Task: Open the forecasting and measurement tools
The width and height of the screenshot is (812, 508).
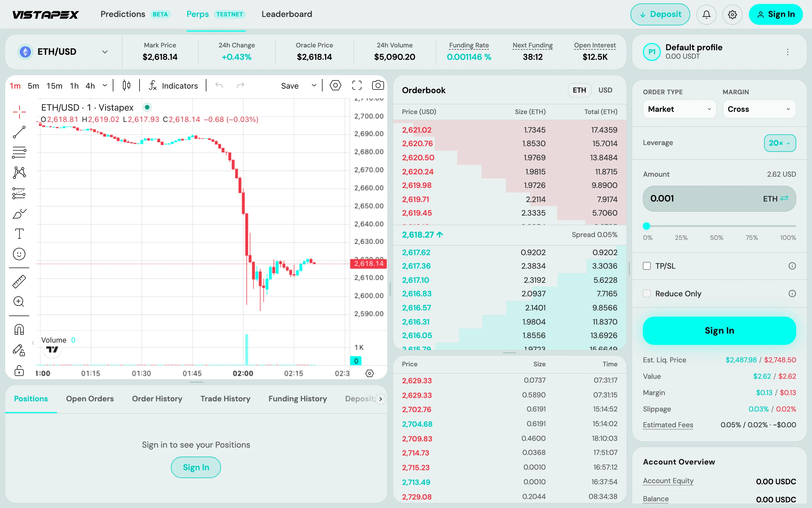Action: [19, 193]
